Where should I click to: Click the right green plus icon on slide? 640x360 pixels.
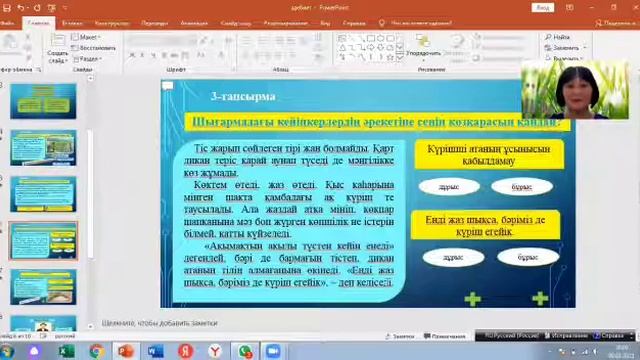[540, 298]
